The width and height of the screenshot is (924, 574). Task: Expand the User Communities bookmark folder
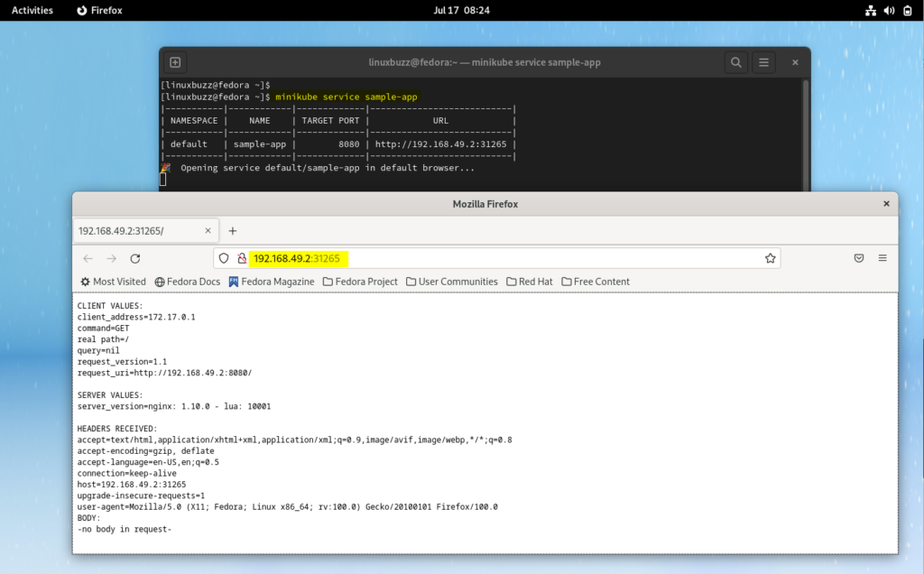point(452,282)
